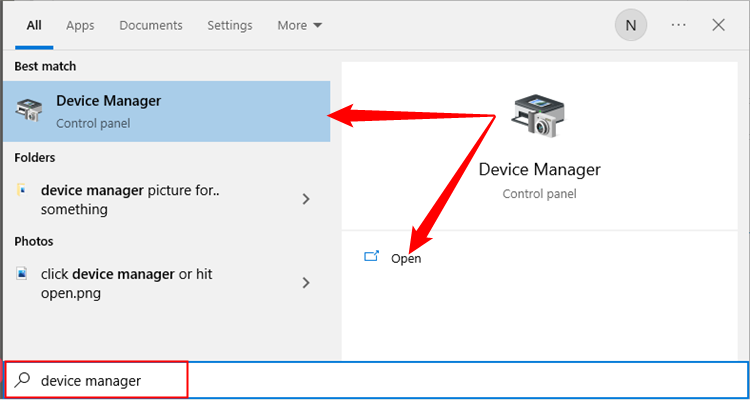This screenshot has width=750, height=400.
Task: Click the folder icon for device manager picture
Action: 22,190
